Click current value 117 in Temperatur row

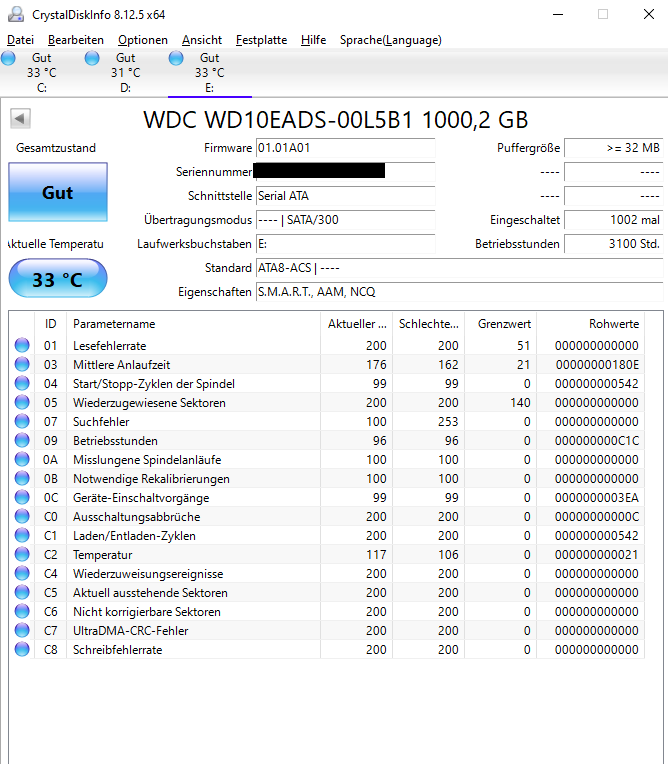pos(376,554)
